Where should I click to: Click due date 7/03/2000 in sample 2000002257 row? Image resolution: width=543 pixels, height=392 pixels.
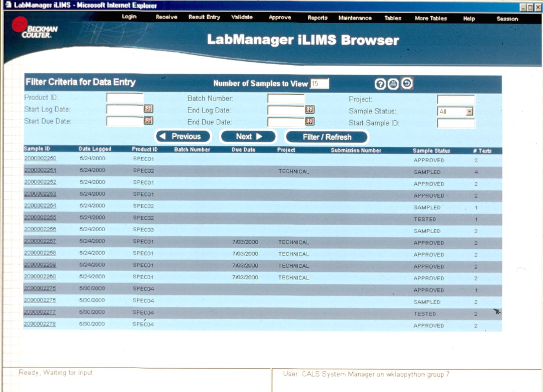tap(245, 242)
